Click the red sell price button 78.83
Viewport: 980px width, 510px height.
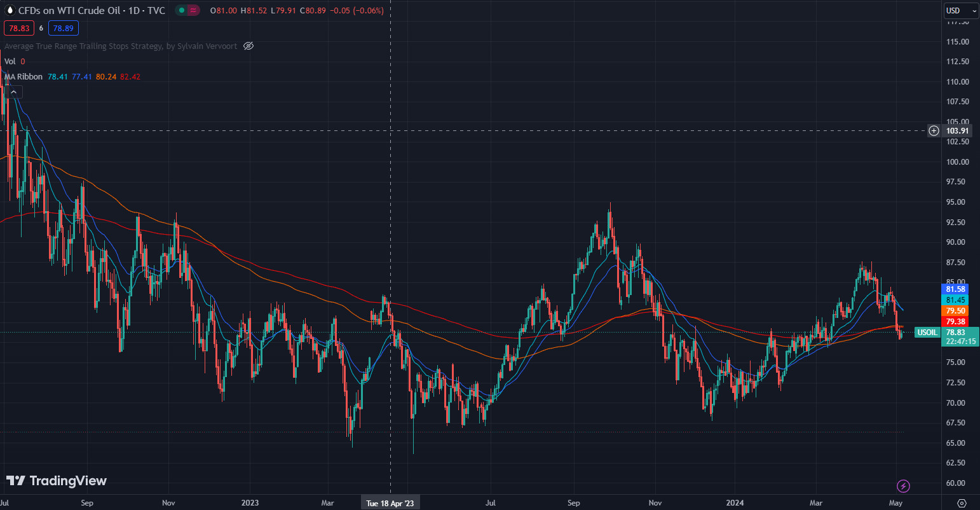coord(19,28)
